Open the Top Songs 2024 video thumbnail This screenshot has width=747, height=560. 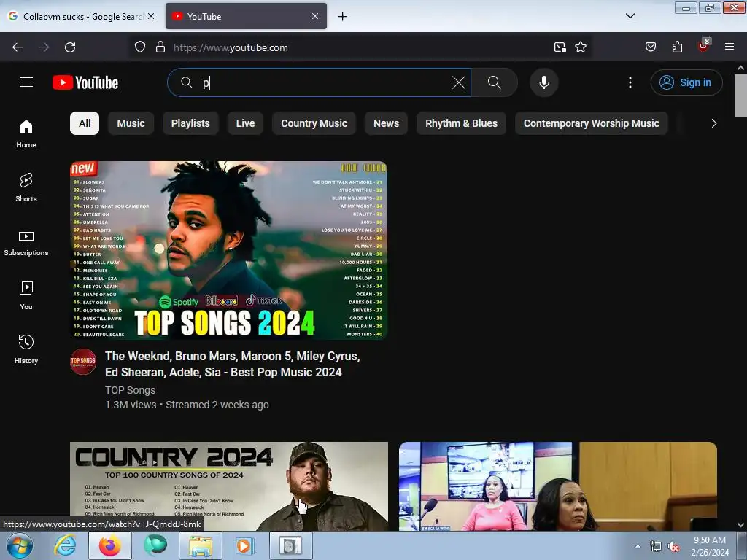point(228,250)
